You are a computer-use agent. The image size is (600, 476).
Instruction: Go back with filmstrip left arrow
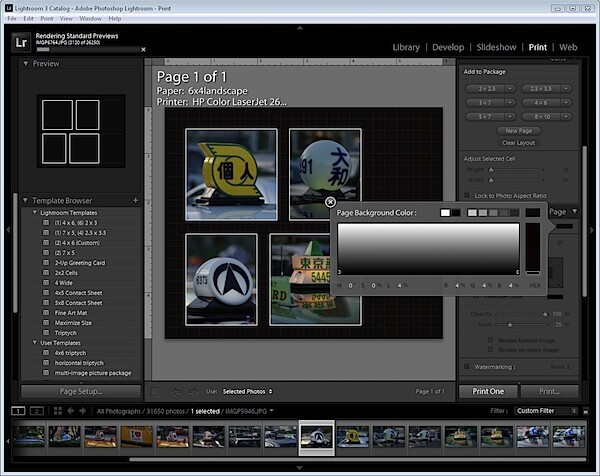pyautogui.click(x=70, y=411)
